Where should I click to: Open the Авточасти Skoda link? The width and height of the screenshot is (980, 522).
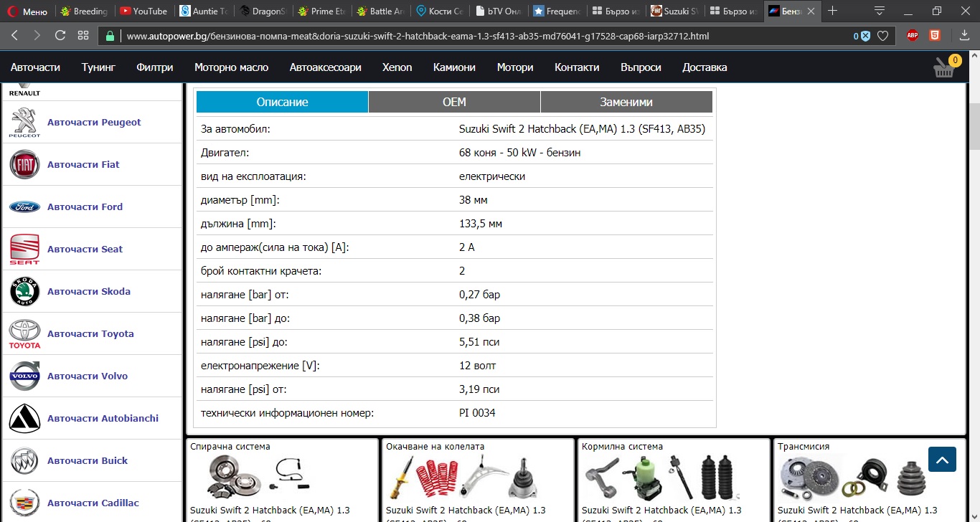point(89,291)
